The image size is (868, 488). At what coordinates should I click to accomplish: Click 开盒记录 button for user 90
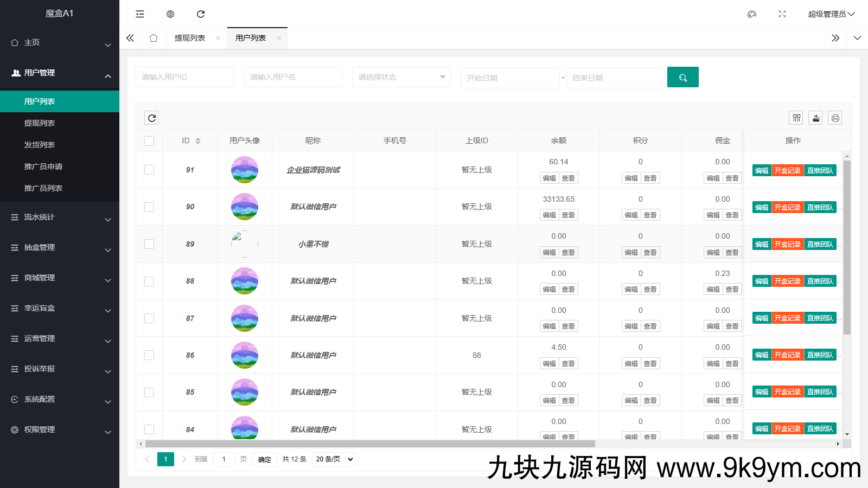[787, 207]
